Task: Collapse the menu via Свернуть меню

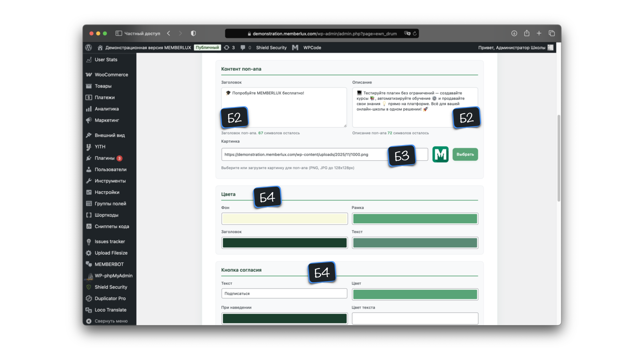Action: coord(111,321)
